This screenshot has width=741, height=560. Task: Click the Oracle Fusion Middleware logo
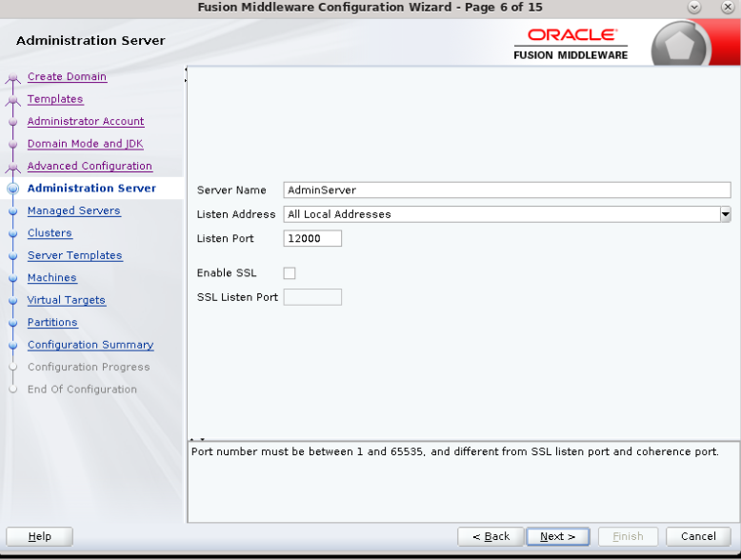[x=571, y=44]
